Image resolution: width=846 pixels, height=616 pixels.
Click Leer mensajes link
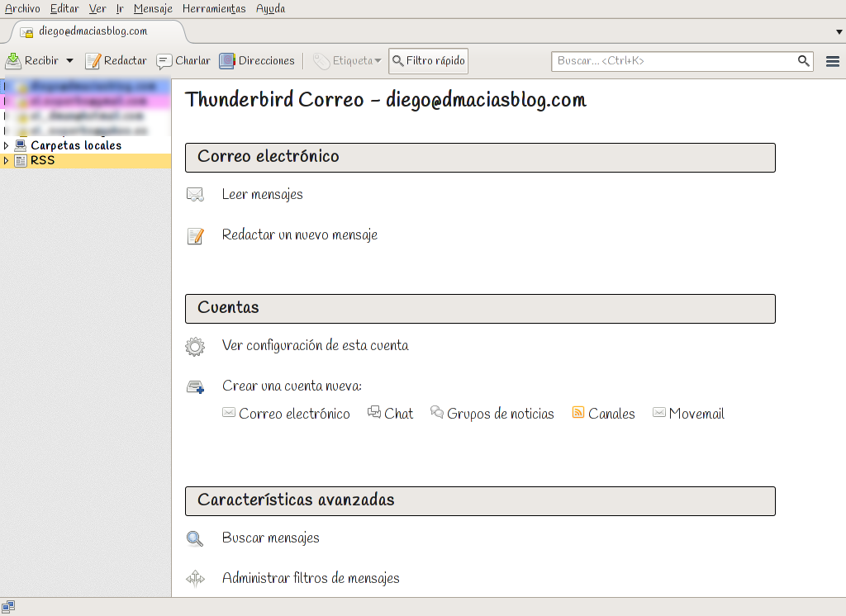(x=262, y=195)
